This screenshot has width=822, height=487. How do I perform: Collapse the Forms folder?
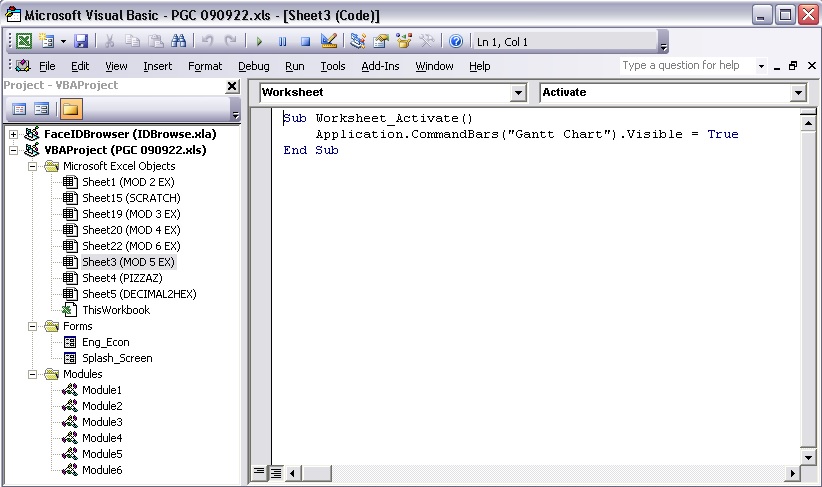point(33,326)
